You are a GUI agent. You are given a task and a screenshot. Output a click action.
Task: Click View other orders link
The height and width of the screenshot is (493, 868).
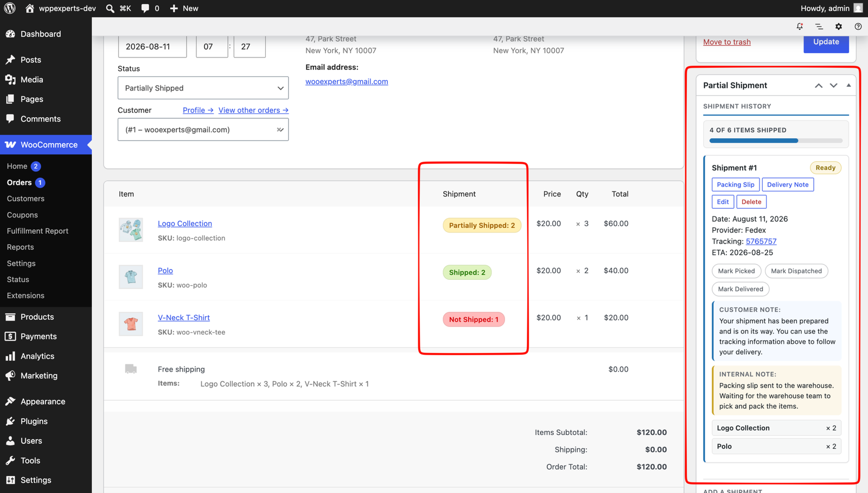click(x=253, y=110)
